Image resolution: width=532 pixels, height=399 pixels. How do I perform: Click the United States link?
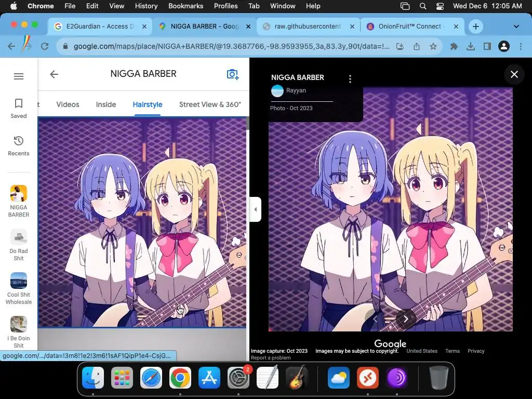pos(422,351)
